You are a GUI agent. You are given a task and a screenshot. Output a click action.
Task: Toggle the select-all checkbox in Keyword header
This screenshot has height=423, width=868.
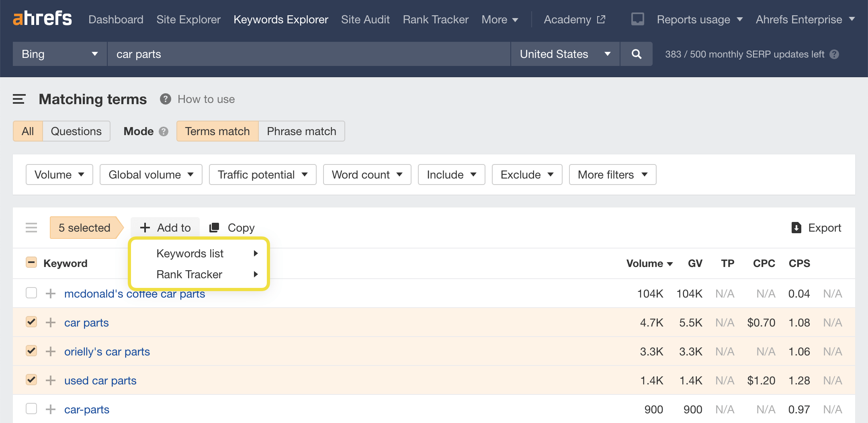click(x=31, y=263)
